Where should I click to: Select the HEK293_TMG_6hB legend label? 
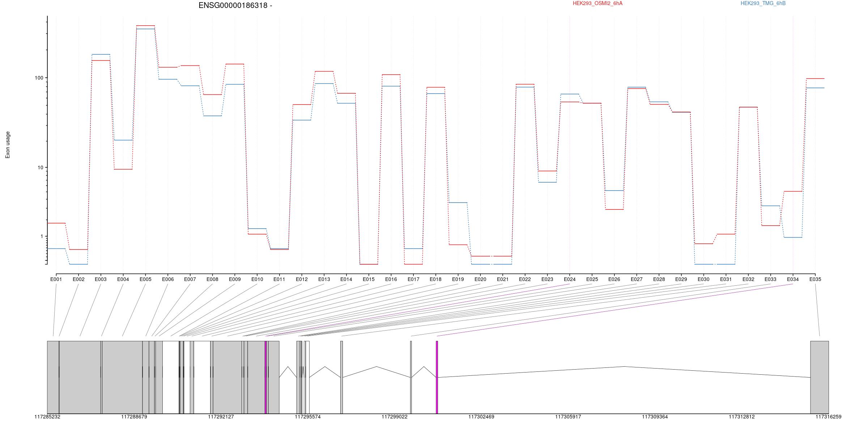763,3
